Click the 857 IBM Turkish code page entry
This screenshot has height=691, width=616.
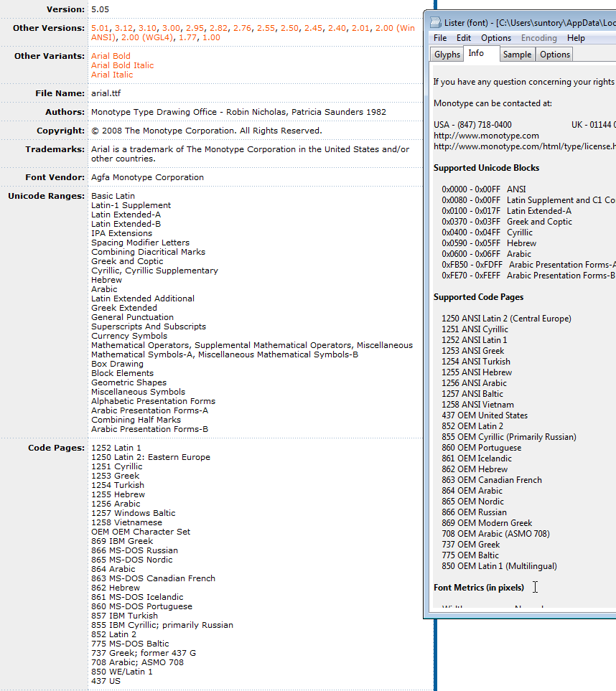point(124,616)
